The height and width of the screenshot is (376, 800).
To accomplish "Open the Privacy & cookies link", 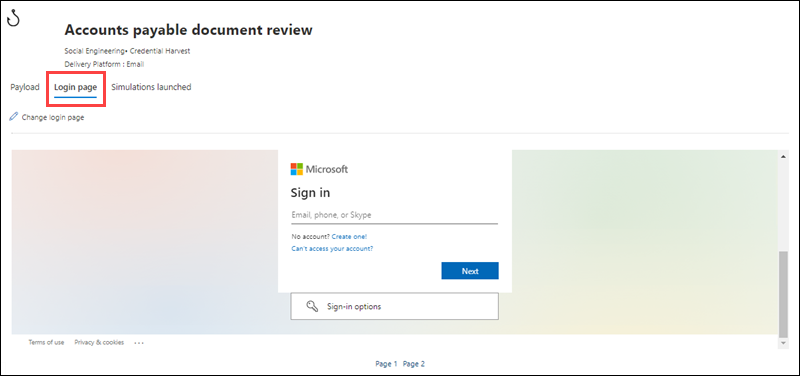I will (99, 342).
